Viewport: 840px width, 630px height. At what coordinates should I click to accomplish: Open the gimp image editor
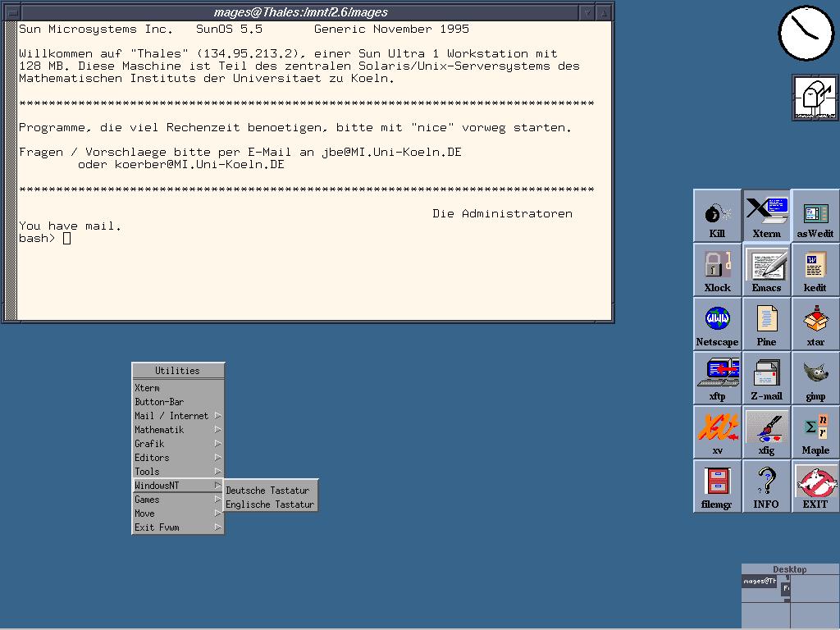tap(815, 378)
